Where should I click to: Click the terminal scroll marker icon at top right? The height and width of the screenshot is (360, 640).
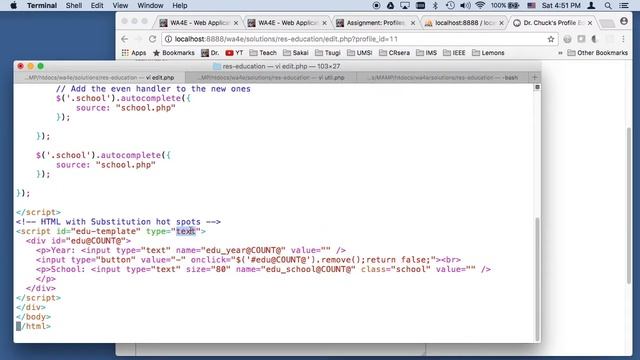click(537, 87)
